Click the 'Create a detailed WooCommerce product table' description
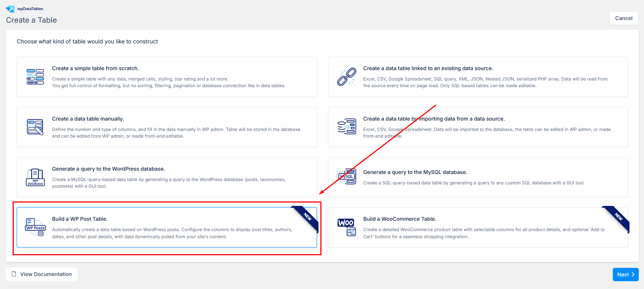The height and width of the screenshot is (289, 644). pos(484,233)
